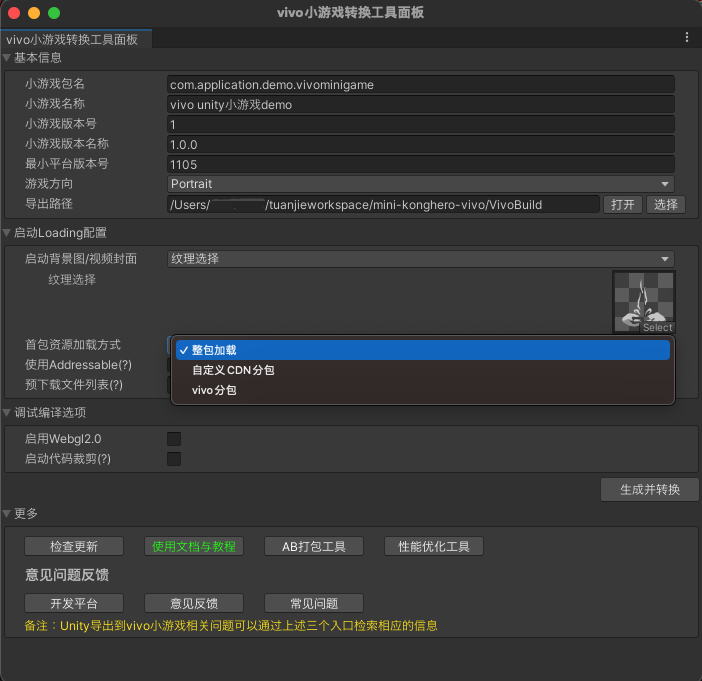Click the 生成并转换 button
The width and height of the screenshot is (702, 681).
point(649,489)
